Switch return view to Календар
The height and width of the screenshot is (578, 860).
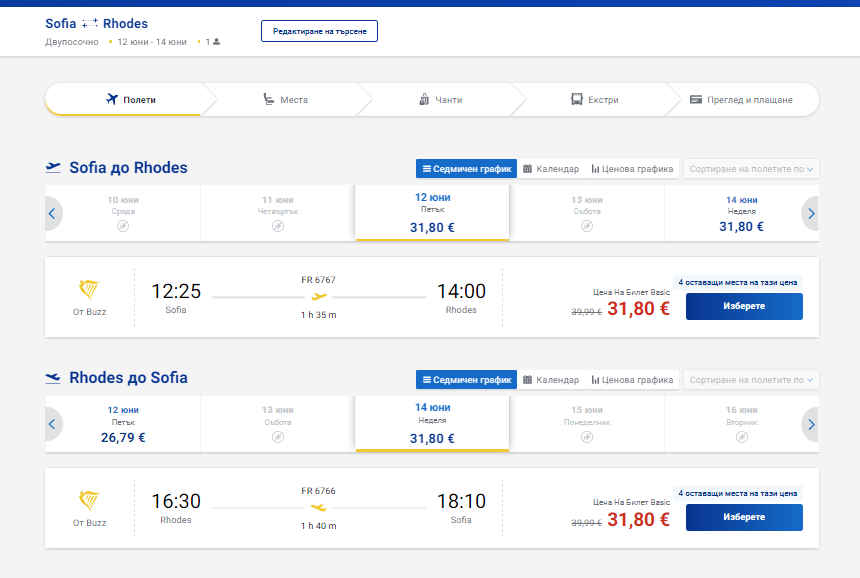click(551, 379)
